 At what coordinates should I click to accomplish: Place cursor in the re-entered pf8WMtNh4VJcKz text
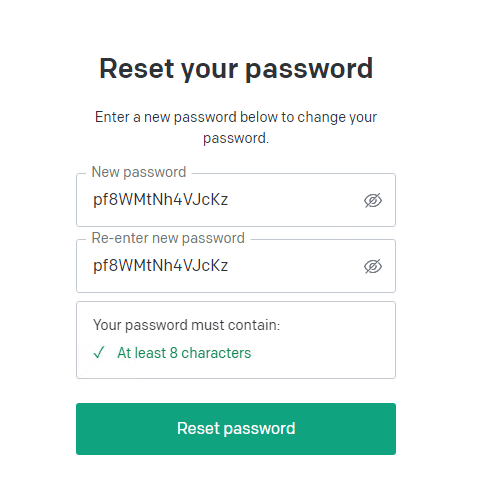click(161, 266)
